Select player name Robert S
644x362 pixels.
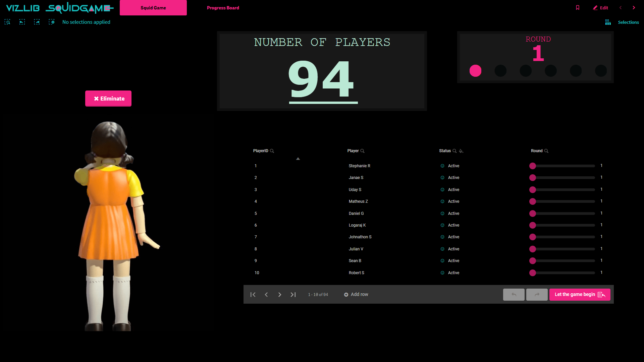(x=356, y=273)
